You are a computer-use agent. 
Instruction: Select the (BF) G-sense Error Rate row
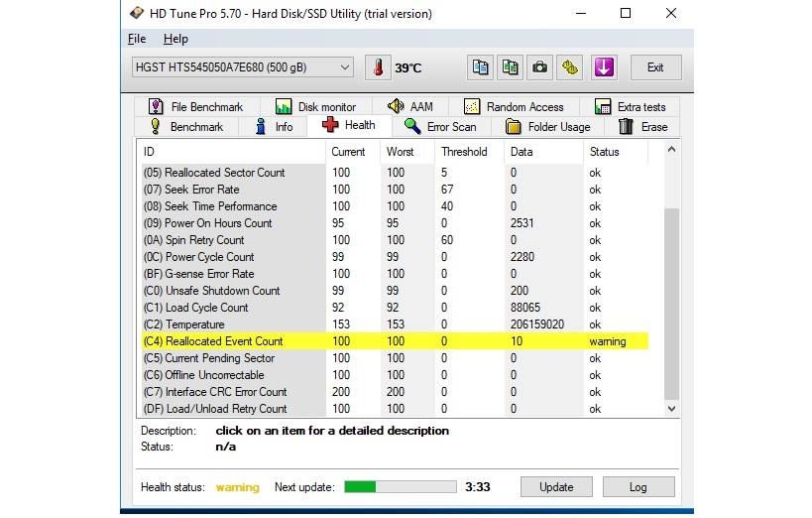tap(394, 274)
